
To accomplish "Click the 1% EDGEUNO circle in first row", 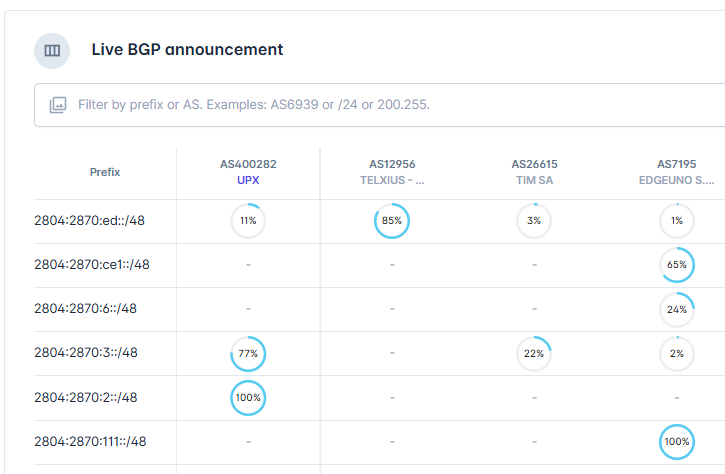I will 677,221.
